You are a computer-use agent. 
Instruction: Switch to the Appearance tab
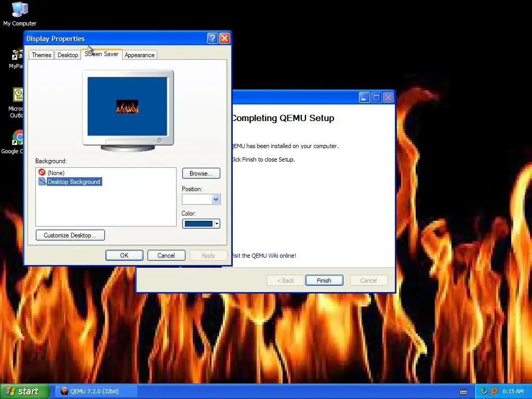(x=139, y=55)
